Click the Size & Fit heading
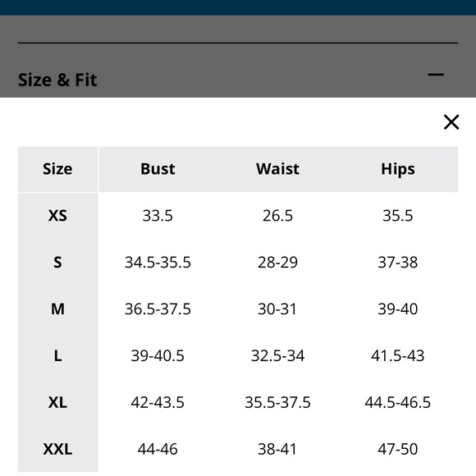Image resolution: width=476 pixels, height=476 pixels. click(57, 80)
